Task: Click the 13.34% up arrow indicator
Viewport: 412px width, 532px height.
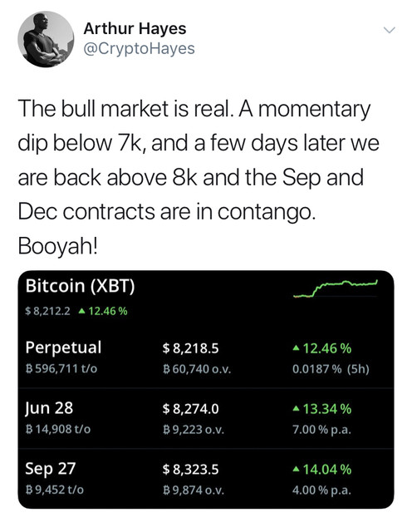Action: coord(296,409)
